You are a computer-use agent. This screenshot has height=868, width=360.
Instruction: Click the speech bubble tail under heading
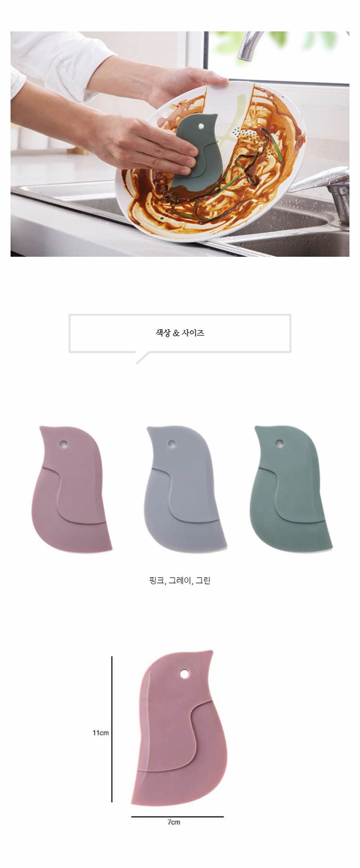pos(142,358)
